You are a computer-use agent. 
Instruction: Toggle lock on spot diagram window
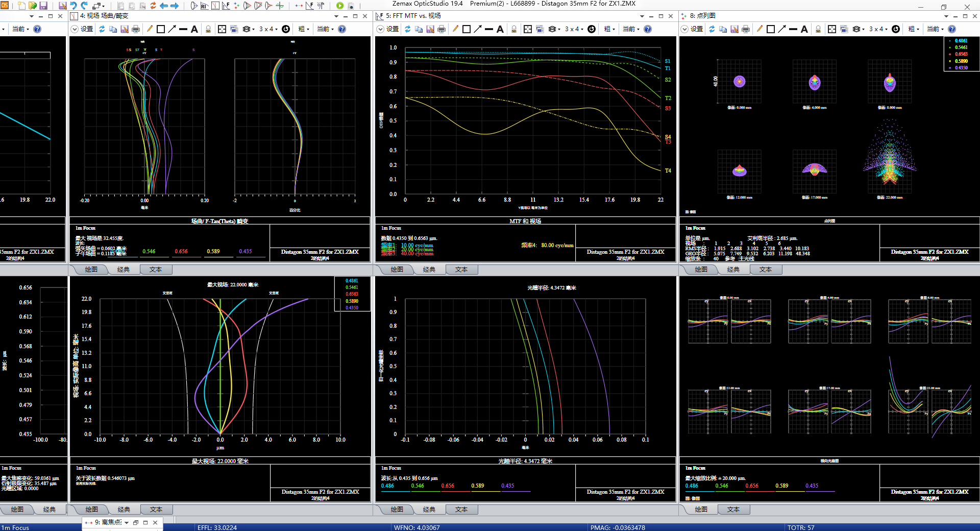(818, 29)
